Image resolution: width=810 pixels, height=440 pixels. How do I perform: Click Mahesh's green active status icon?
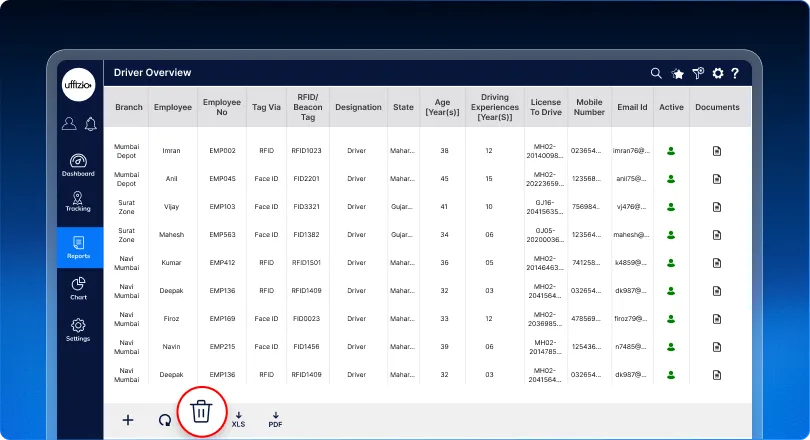[x=671, y=234]
